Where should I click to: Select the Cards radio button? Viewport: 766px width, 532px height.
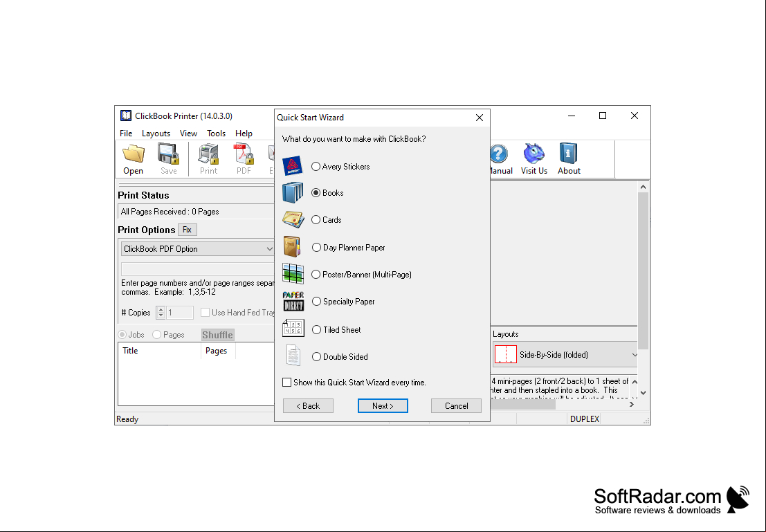pos(316,220)
